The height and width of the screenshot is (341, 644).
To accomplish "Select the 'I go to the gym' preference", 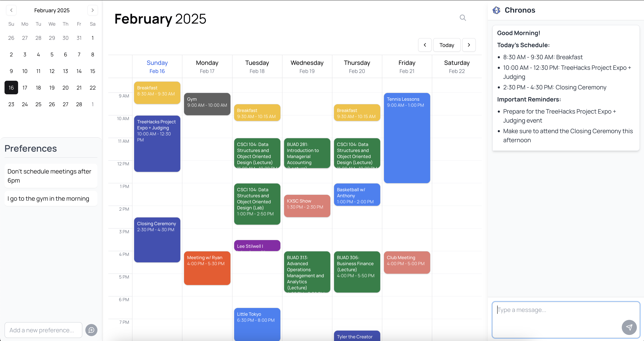I will tap(51, 199).
